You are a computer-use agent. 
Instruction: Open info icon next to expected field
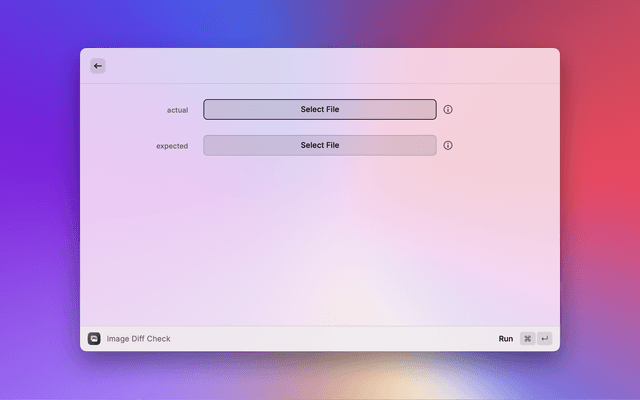point(448,145)
